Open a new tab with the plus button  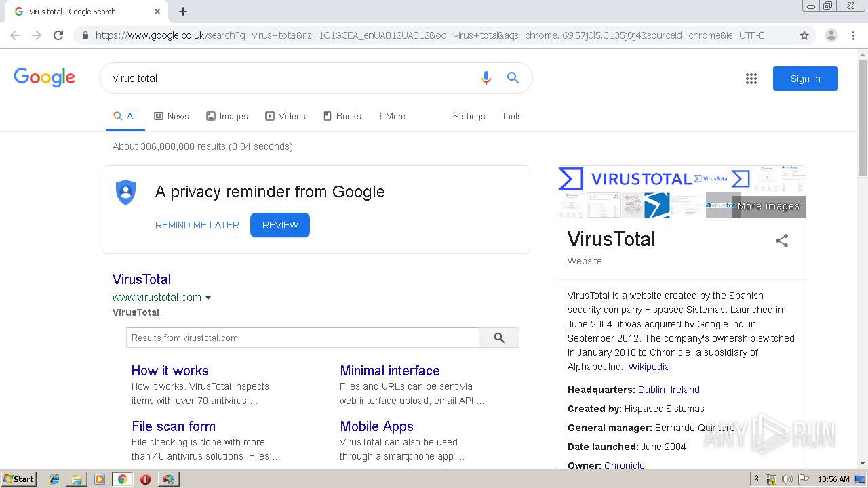tap(183, 12)
